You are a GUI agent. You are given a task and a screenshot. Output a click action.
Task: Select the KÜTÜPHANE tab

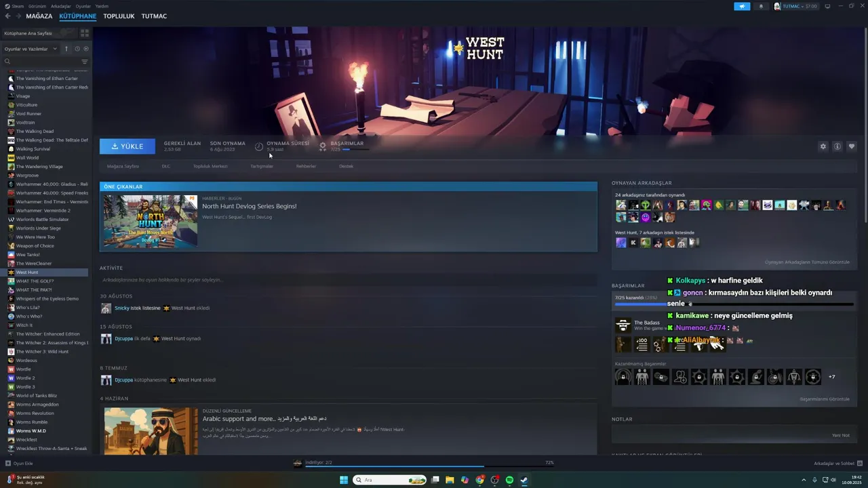coord(77,16)
